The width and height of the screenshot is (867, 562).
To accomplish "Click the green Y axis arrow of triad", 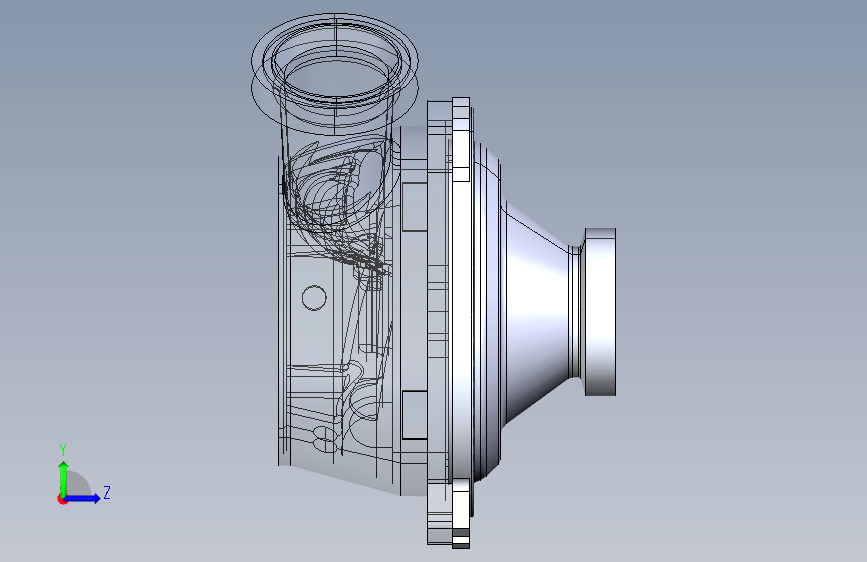I will point(64,479).
